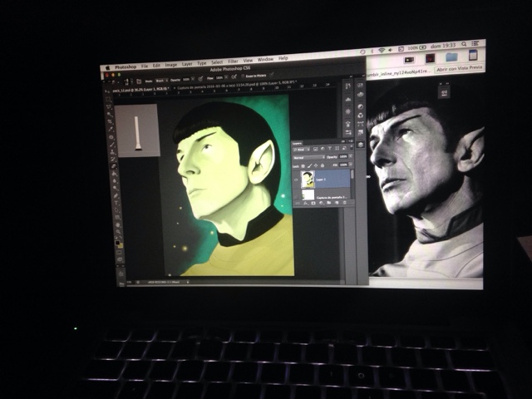Screen dimensions: 532x399
Task: Select the Eyedropper tool
Action: coord(111,129)
